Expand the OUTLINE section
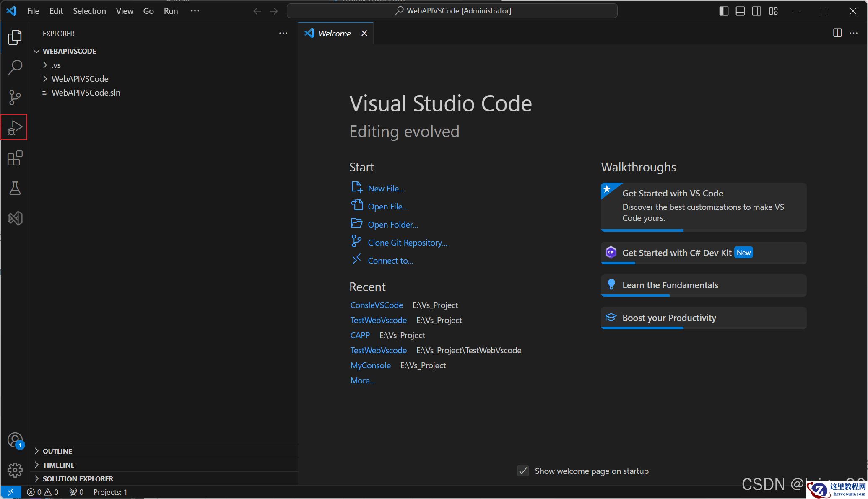Image resolution: width=868 pixels, height=499 pixels. tap(57, 451)
